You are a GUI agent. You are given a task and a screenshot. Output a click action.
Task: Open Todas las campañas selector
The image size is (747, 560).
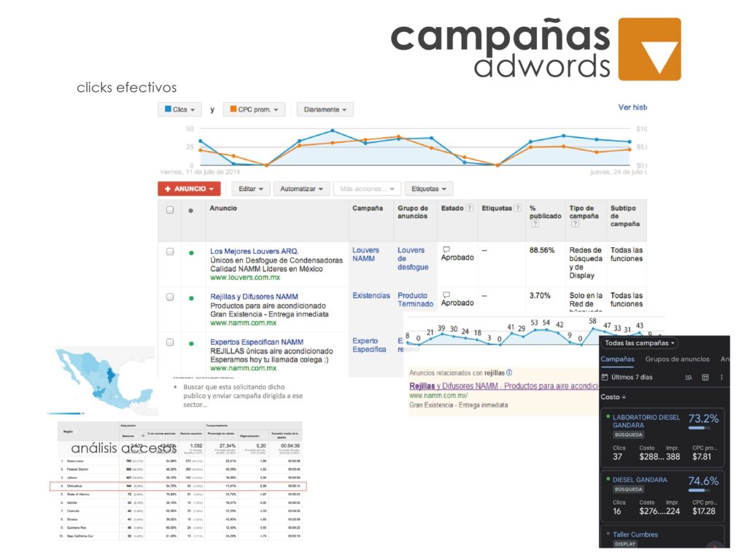pos(640,343)
